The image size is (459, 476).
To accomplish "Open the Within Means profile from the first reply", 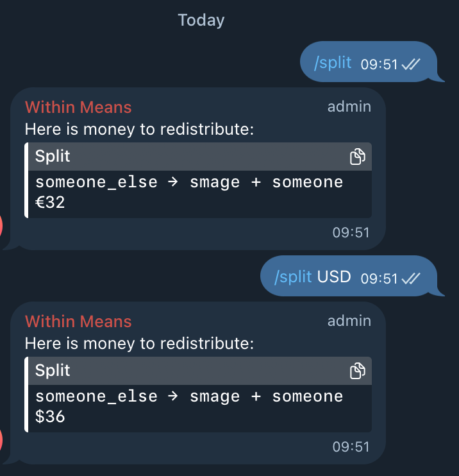I will tap(78, 107).
